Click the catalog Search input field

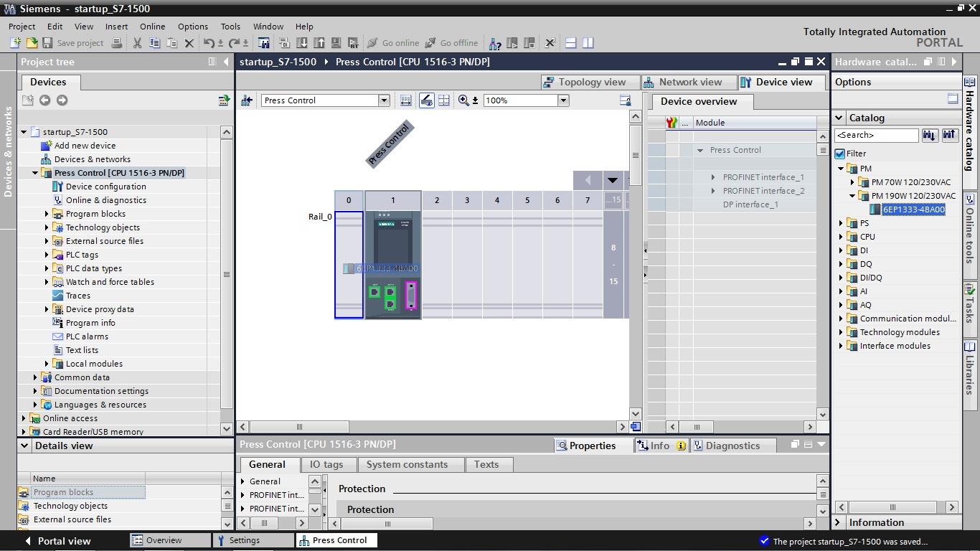[x=876, y=135]
